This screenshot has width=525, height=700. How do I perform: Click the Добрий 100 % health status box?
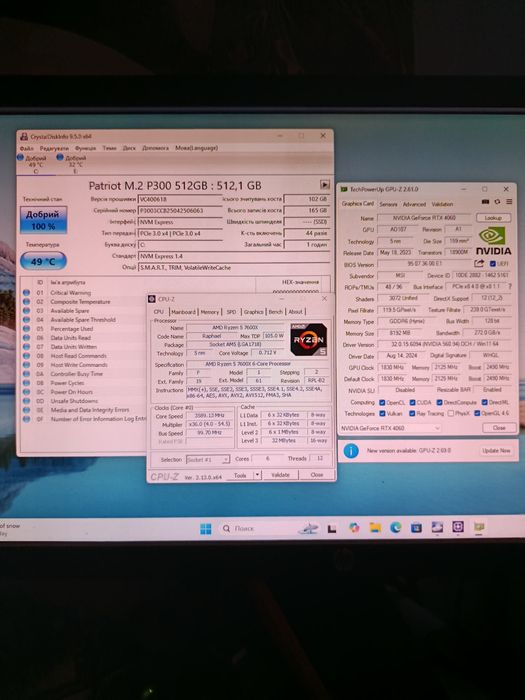[x=43, y=220]
